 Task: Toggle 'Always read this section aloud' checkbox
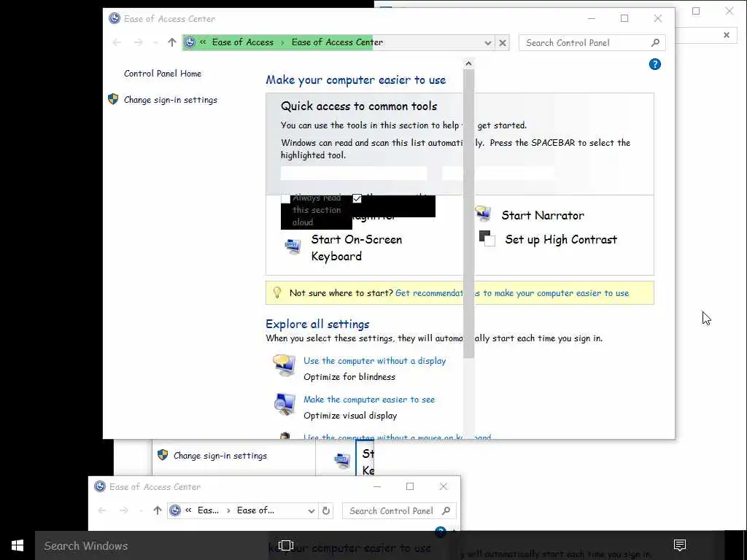click(x=285, y=198)
